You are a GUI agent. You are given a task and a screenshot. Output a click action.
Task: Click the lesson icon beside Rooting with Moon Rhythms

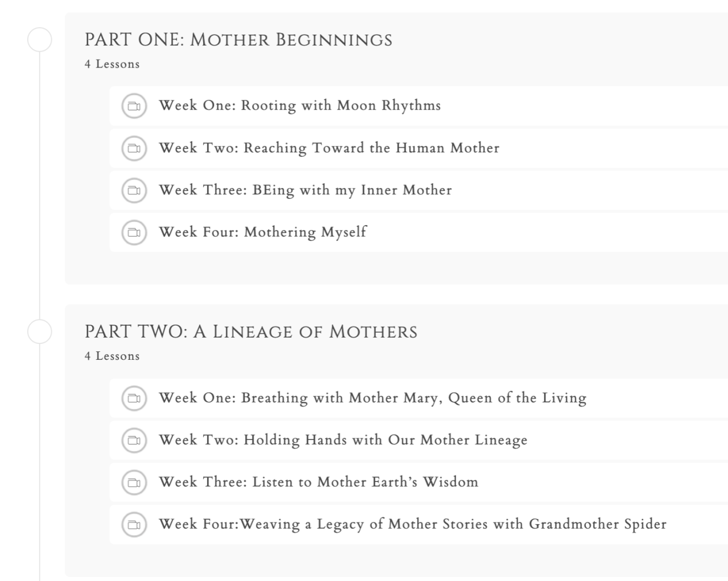point(134,106)
